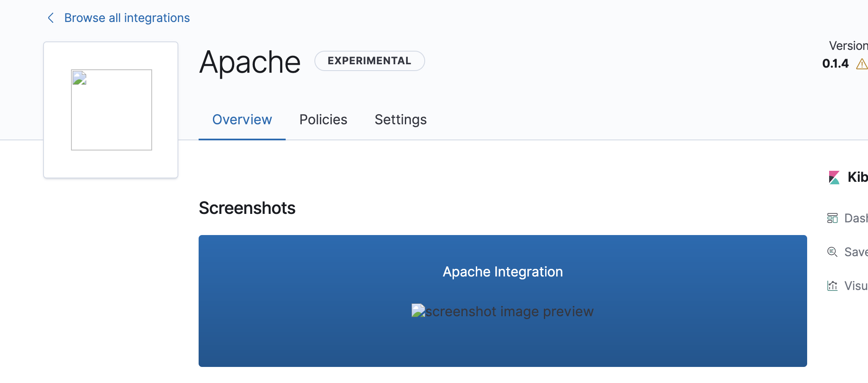Click the Apache page title
Screen dimensions: 868x383
(x=250, y=62)
